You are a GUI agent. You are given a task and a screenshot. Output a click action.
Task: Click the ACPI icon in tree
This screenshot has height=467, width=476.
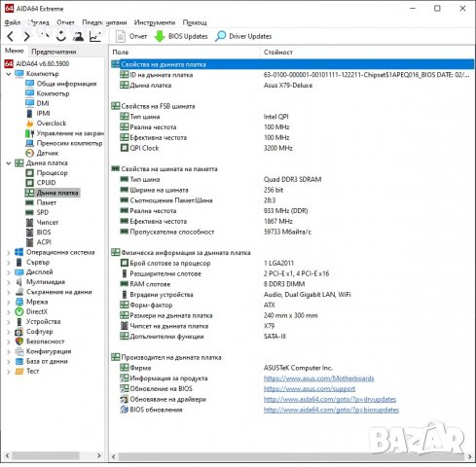point(29,242)
